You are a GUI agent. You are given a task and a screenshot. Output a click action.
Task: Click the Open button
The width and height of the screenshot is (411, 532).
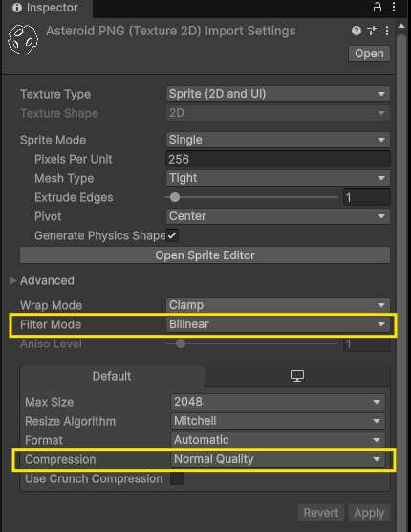pyautogui.click(x=369, y=54)
